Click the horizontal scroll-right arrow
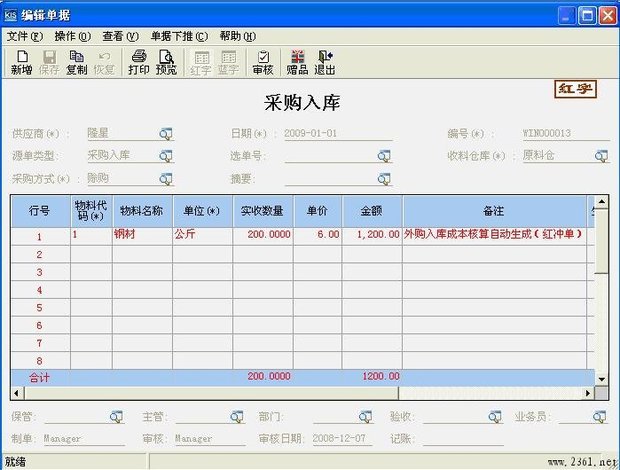Screen dimensions: 620x470 (x=588, y=393)
